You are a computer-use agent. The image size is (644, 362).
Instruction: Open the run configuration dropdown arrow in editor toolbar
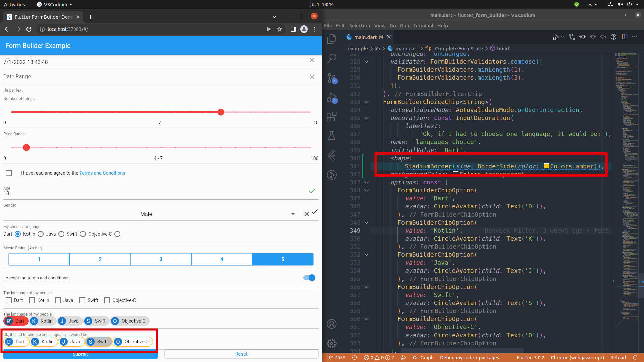click(562, 37)
